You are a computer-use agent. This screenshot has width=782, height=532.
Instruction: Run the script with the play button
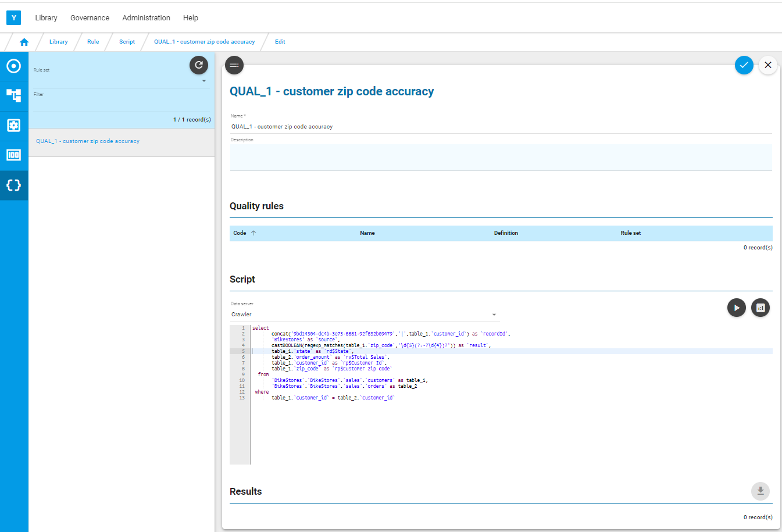(x=736, y=308)
